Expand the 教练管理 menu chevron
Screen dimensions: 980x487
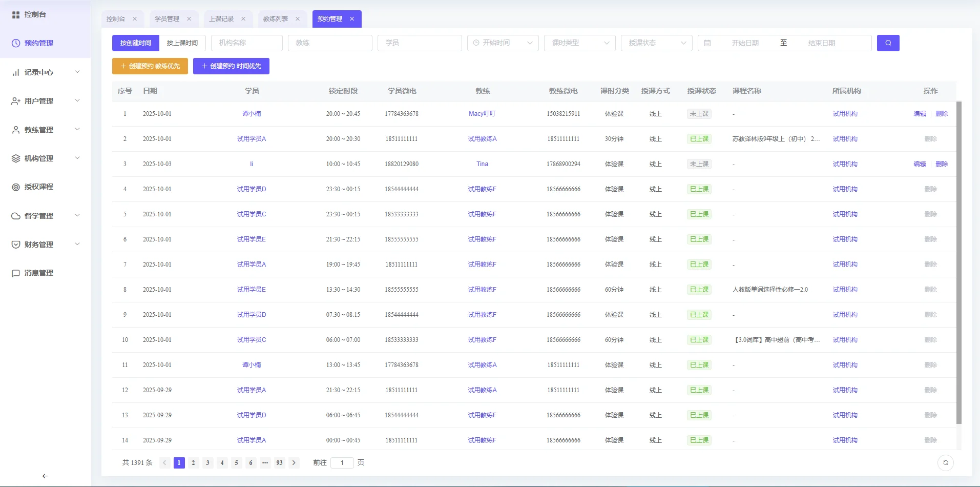(x=77, y=129)
